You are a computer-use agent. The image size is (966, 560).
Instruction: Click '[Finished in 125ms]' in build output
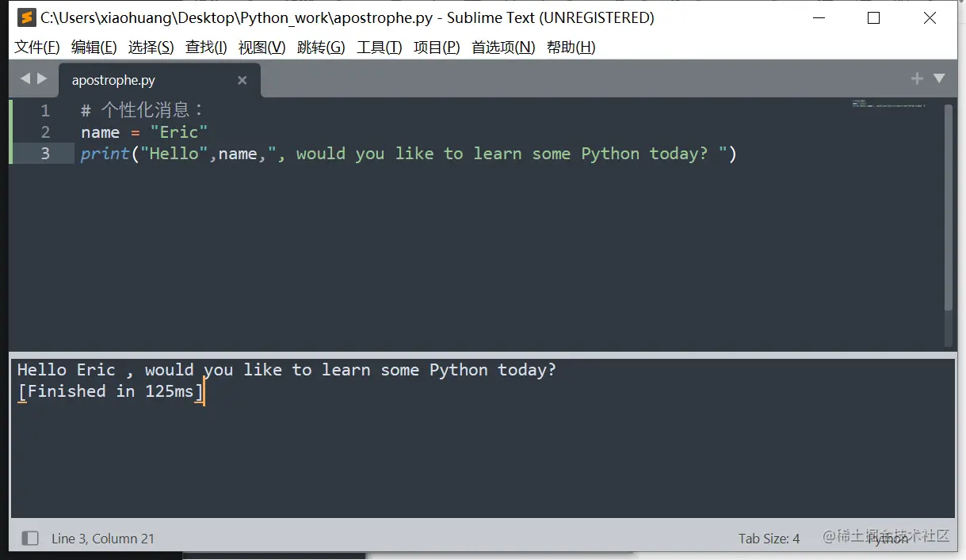point(111,391)
